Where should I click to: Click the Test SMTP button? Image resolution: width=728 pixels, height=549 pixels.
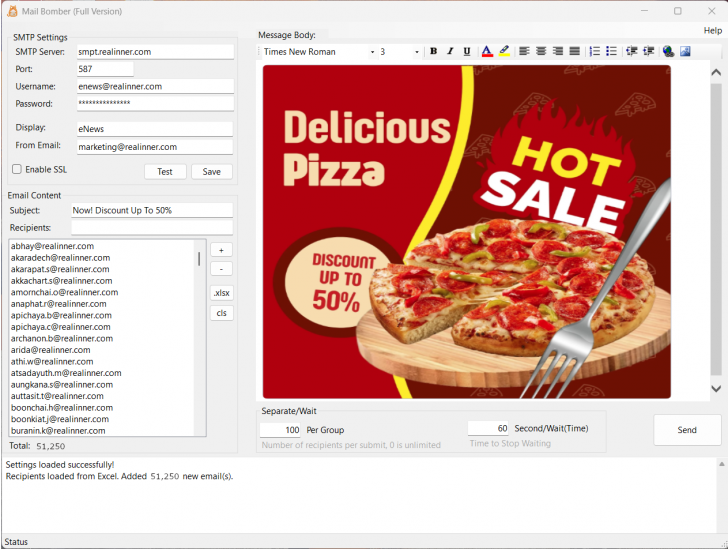165,171
